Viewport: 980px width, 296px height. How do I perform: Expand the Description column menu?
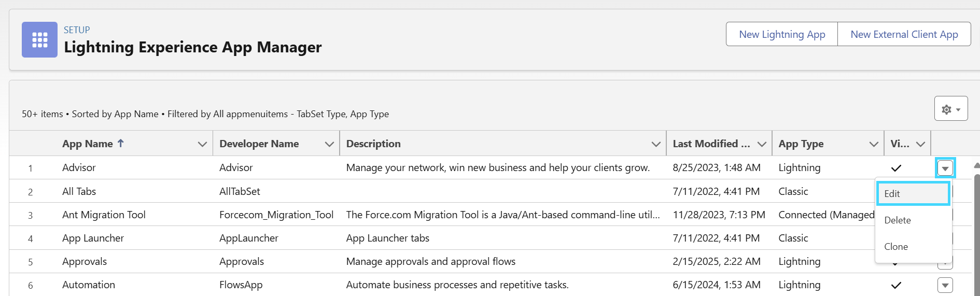pyautogui.click(x=656, y=144)
